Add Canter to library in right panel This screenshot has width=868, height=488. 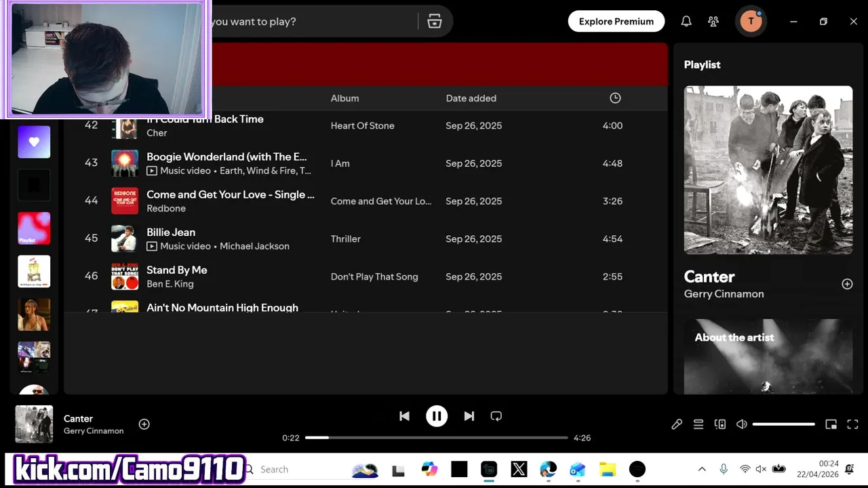tap(847, 284)
